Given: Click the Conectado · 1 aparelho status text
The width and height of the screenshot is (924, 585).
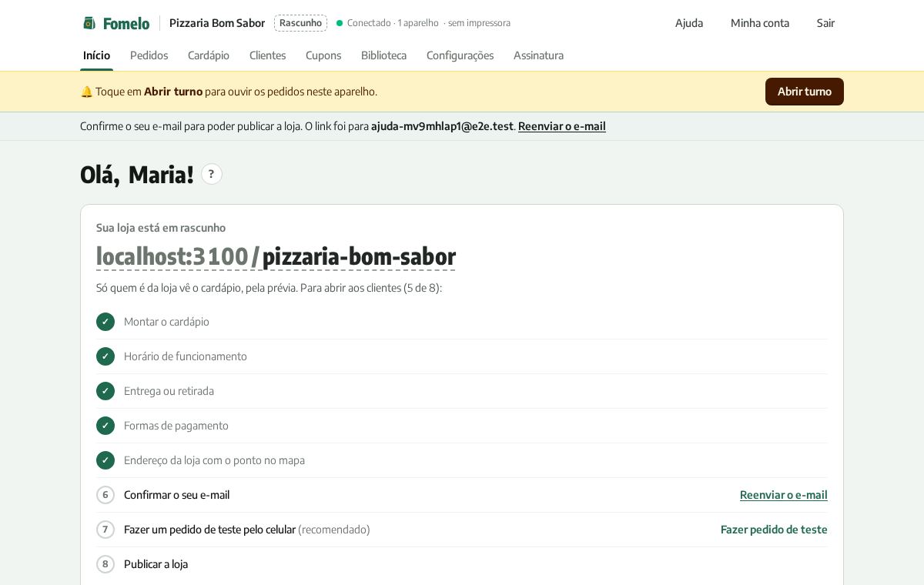Looking at the screenshot, I should pyautogui.click(x=393, y=23).
